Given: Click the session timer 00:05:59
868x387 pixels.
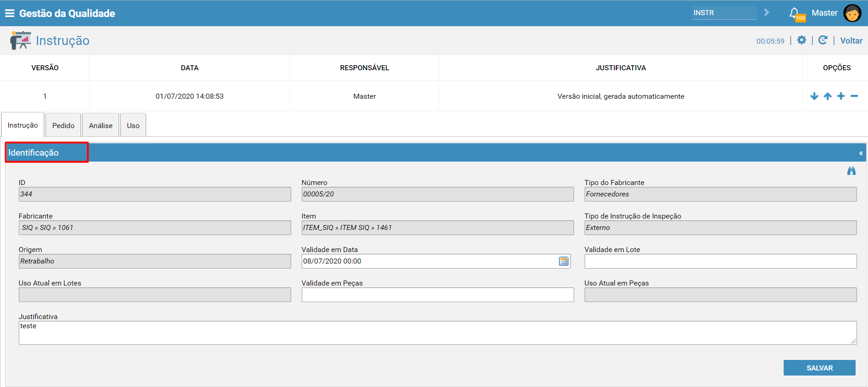Looking at the screenshot, I should pyautogui.click(x=770, y=41).
